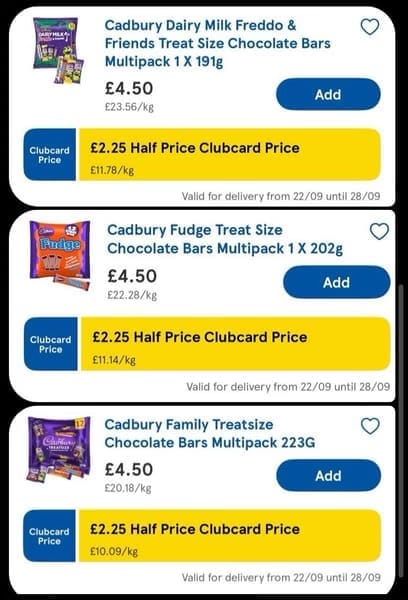Screen dimensions: 408x600
Task: Add Cadbury Family Treatsize 223G to basket
Action: pyautogui.click(x=328, y=475)
